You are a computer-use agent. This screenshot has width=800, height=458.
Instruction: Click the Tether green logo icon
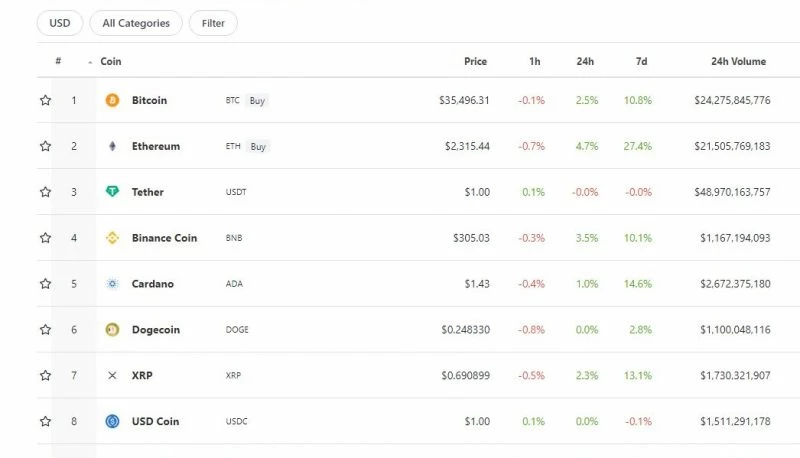click(112, 192)
